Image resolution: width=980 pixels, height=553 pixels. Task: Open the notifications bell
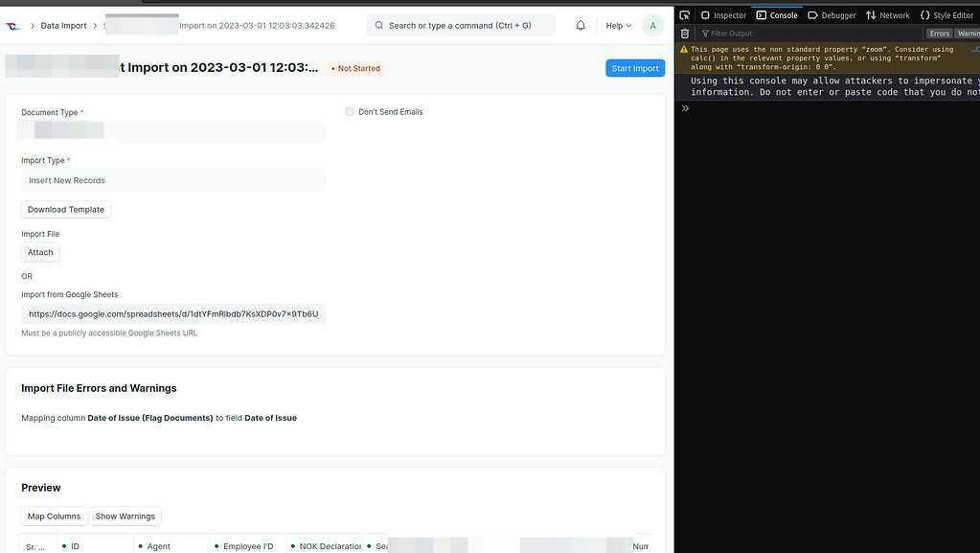pos(581,26)
